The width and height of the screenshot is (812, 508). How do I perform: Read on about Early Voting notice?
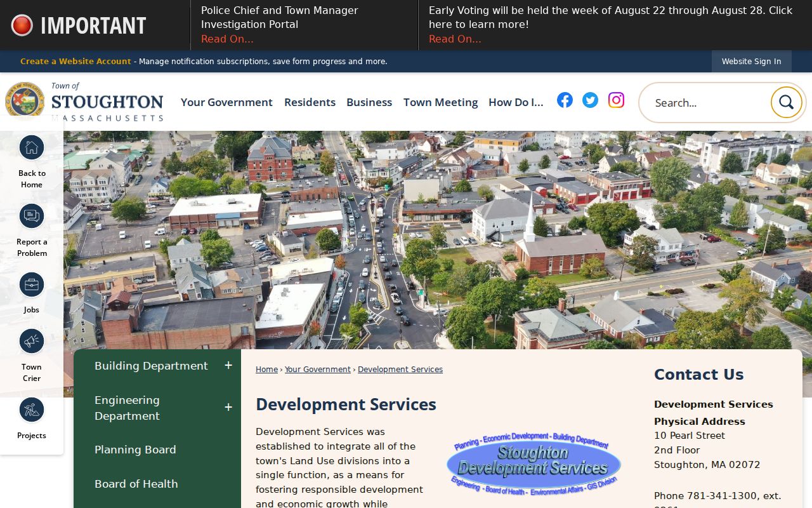(455, 39)
